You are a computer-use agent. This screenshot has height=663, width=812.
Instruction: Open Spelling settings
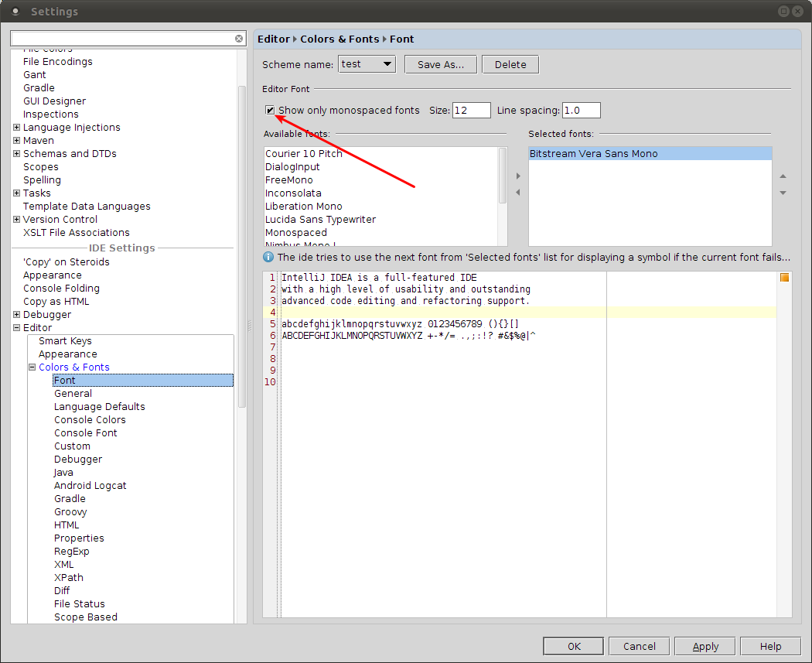tap(42, 180)
